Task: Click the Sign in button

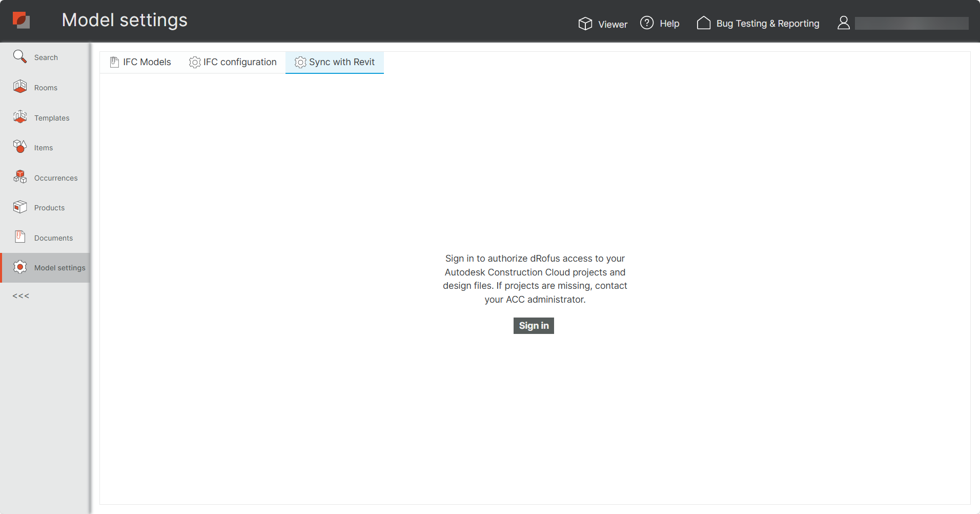Action: 533,325
